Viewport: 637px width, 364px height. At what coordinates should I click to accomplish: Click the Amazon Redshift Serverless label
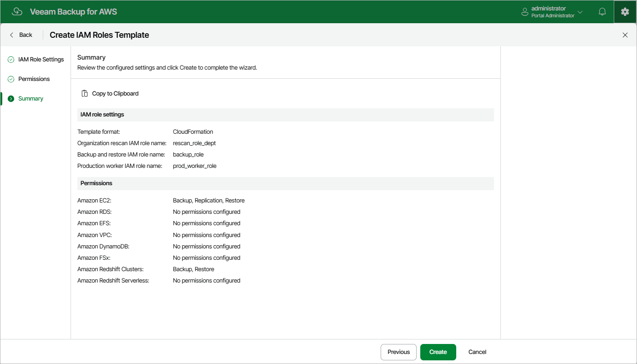[x=113, y=281]
